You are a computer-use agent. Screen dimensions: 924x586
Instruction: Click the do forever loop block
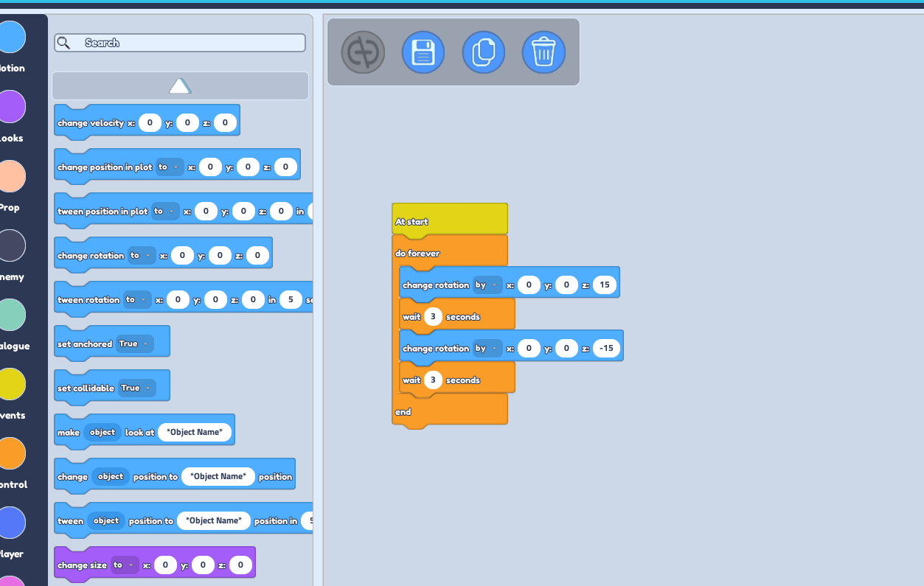[449, 252]
